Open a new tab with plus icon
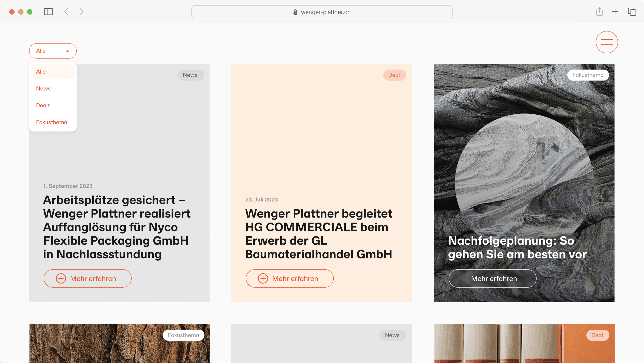Screen dimensions: 644x363 pos(615,12)
